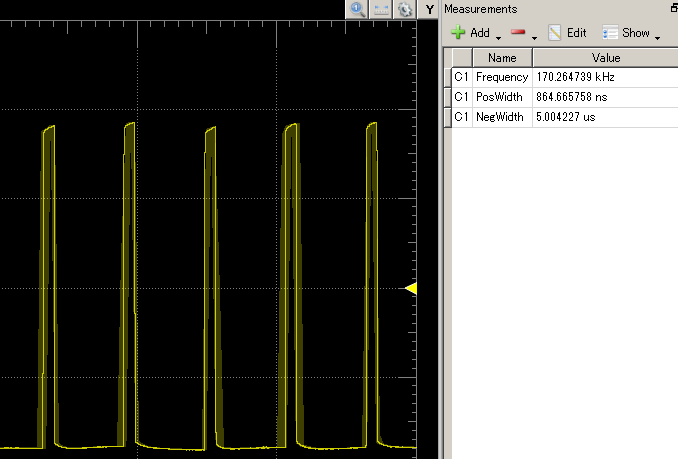Click C1 channel cell in PosWidth row
Viewport: 678px width, 459px height.
(x=462, y=97)
